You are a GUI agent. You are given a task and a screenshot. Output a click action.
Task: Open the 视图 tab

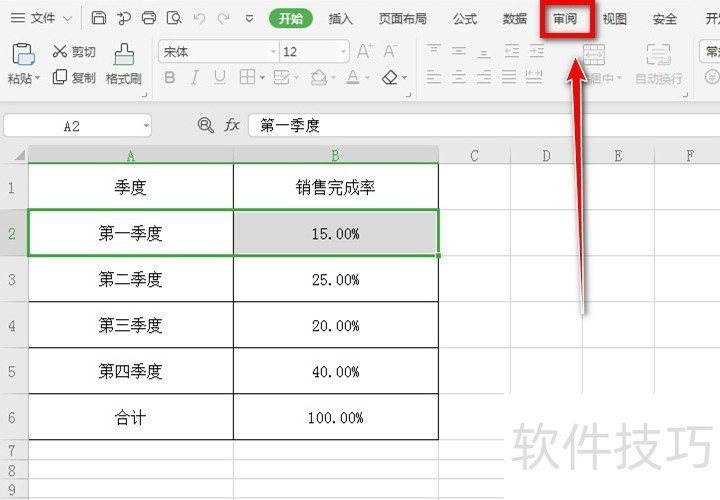pos(614,19)
